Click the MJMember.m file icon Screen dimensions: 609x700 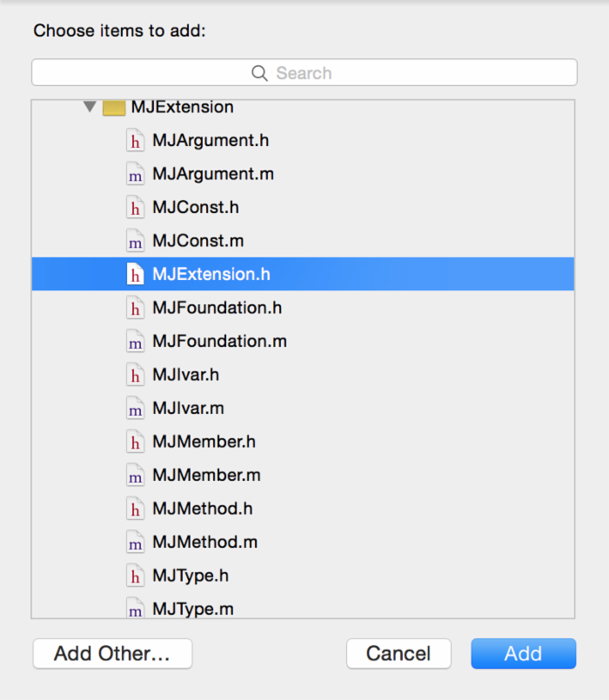135,476
